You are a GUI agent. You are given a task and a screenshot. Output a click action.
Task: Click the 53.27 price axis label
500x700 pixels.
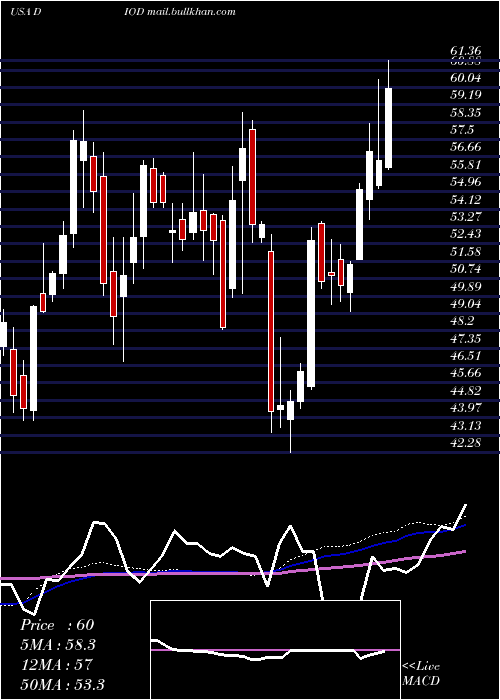(465, 217)
